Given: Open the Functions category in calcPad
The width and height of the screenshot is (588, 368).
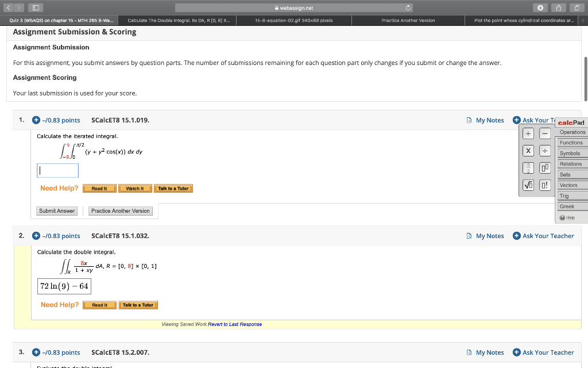Looking at the screenshot, I should point(571,143).
